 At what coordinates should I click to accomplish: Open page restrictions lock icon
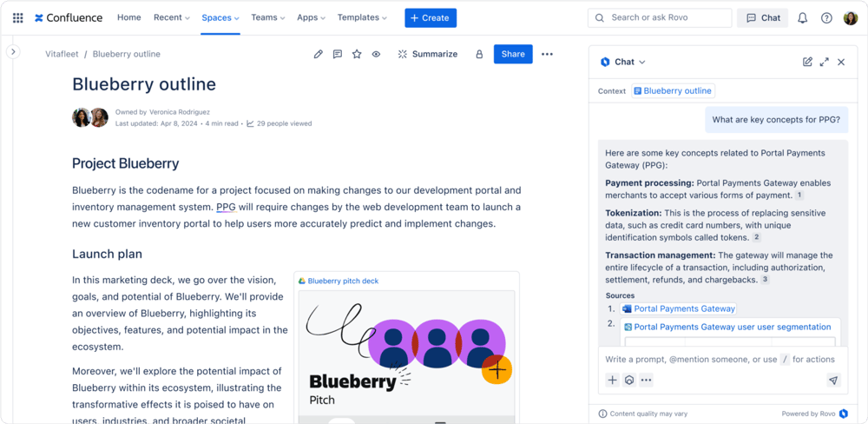click(479, 54)
